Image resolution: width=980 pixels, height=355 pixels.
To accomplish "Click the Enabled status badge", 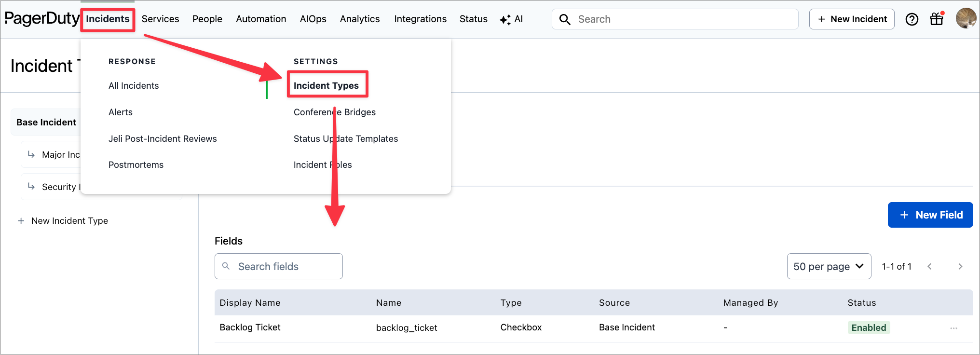I will (x=869, y=328).
